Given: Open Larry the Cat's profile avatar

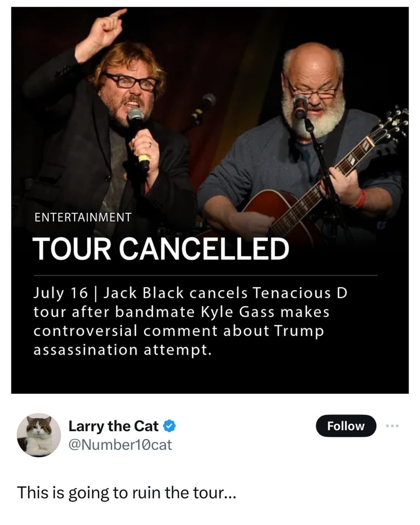Looking at the screenshot, I should (x=39, y=435).
